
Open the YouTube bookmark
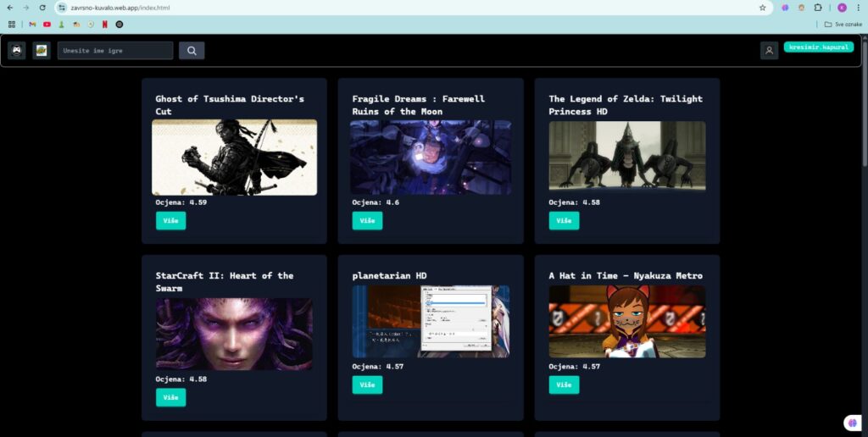[47, 25]
